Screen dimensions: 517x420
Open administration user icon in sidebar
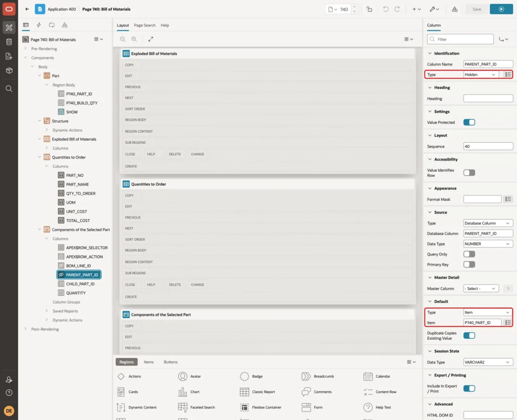tap(9, 380)
